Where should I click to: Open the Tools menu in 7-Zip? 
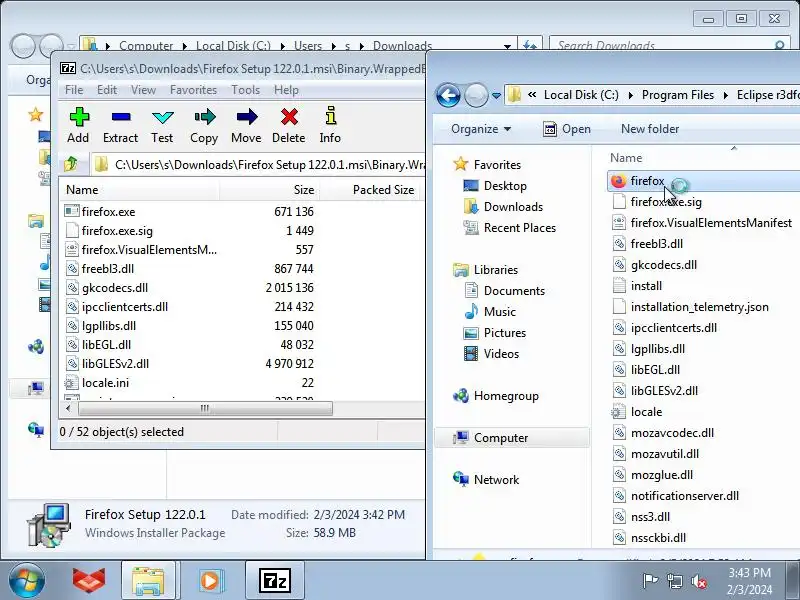pyautogui.click(x=245, y=90)
